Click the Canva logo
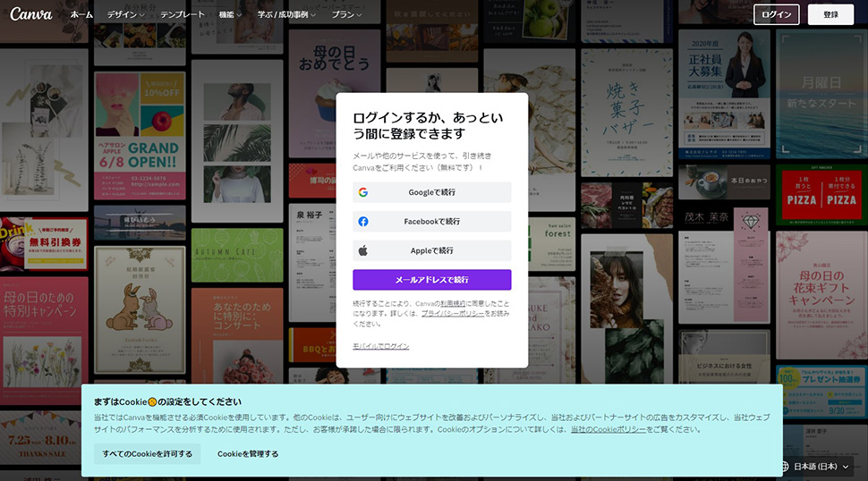The height and width of the screenshot is (481, 868). 31,13
